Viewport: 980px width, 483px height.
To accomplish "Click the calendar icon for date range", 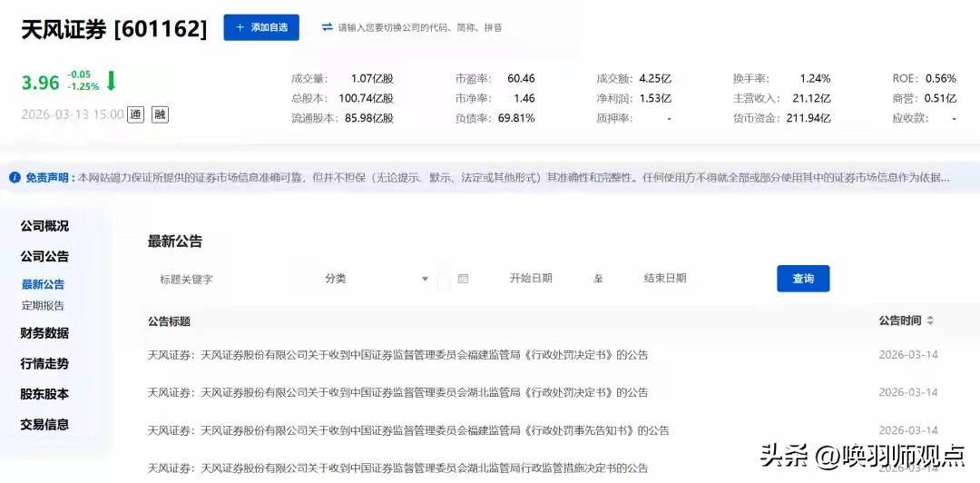I will (x=463, y=279).
